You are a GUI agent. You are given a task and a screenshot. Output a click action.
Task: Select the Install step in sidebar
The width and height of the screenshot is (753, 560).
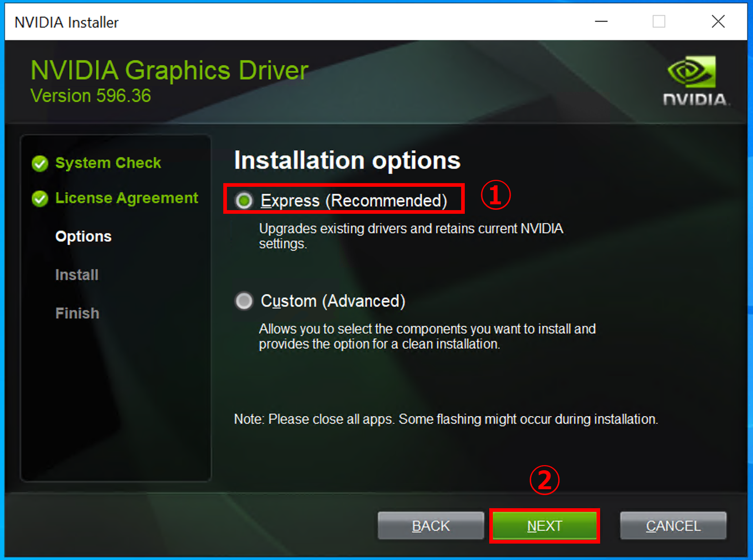77,275
